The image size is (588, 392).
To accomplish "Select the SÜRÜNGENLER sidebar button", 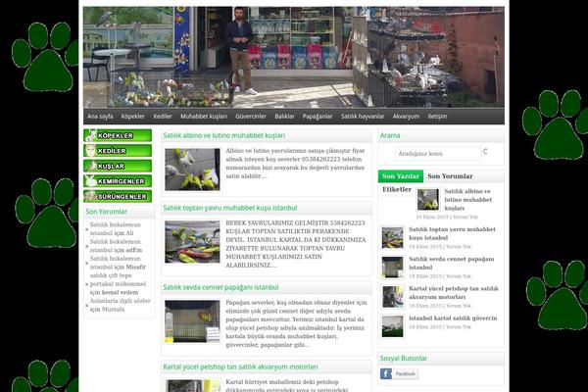I will coord(118,196).
